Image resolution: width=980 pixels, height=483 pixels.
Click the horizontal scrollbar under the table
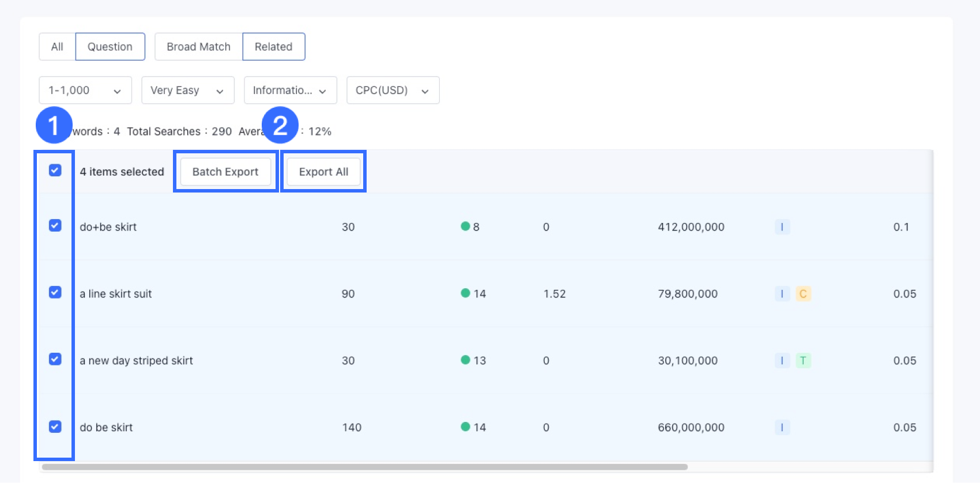(x=364, y=467)
